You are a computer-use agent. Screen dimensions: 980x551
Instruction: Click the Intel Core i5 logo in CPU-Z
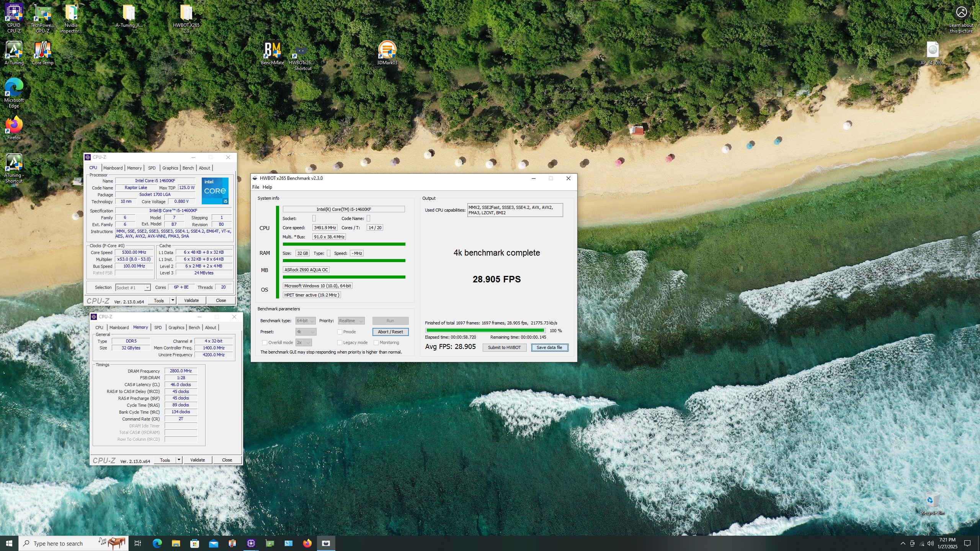coord(215,191)
